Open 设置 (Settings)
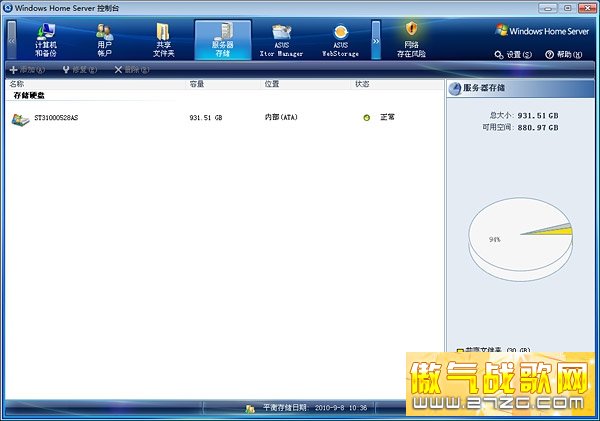The image size is (600, 421). pyautogui.click(x=513, y=55)
